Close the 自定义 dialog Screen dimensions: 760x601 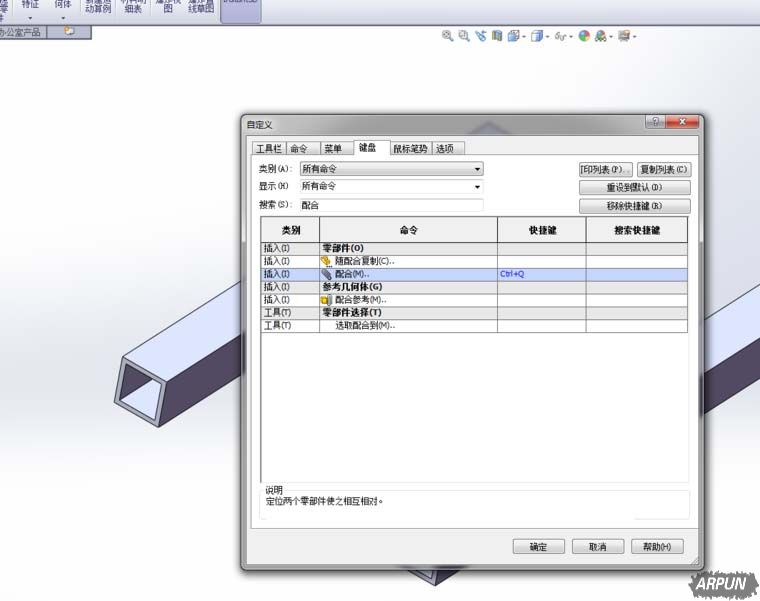tap(682, 122)
